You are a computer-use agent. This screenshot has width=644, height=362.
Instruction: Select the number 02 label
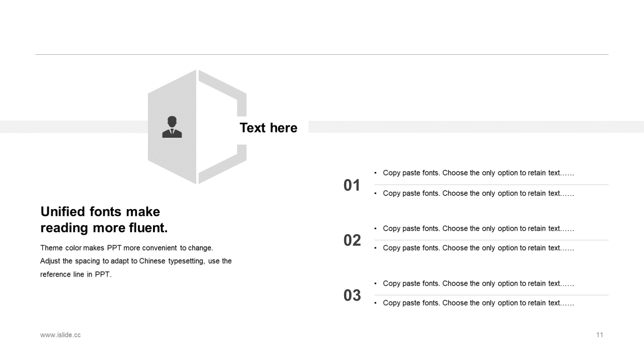[x=352, y=240]
